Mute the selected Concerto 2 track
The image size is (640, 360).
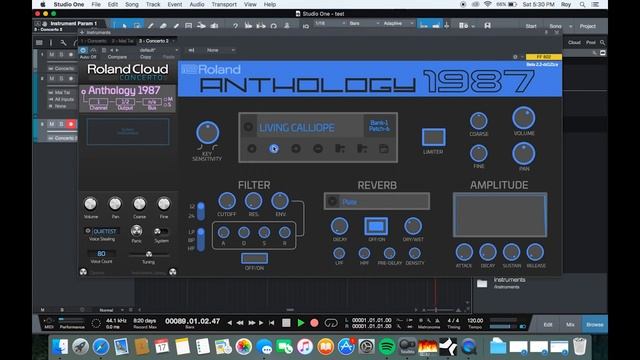coord(52,124)
